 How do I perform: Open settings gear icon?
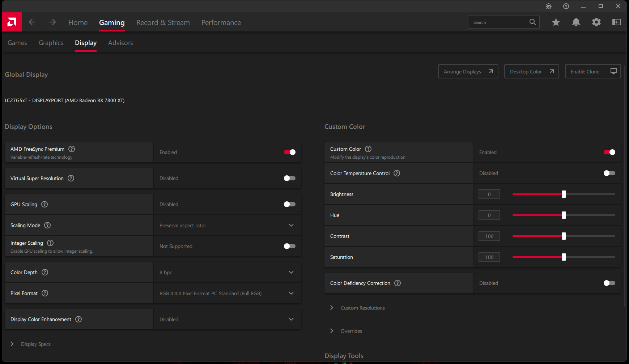pyautogui.click(x=596, y=22)
